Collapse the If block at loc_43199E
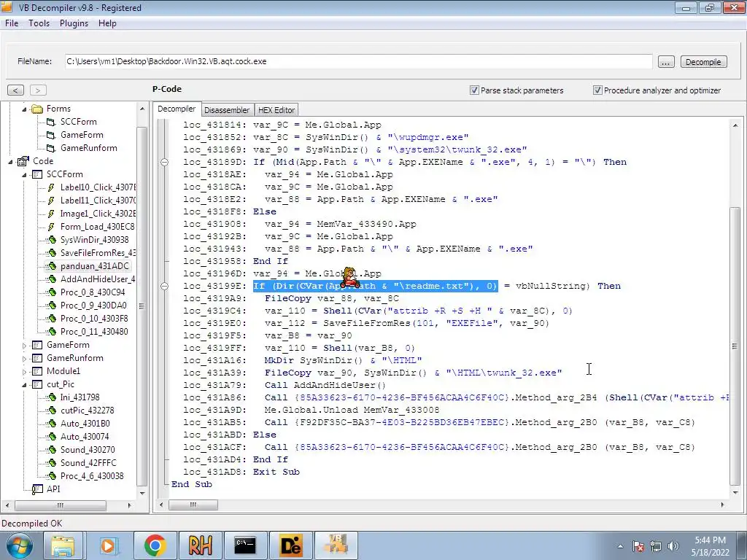747x560 pixels. click(x=164, y=286)
